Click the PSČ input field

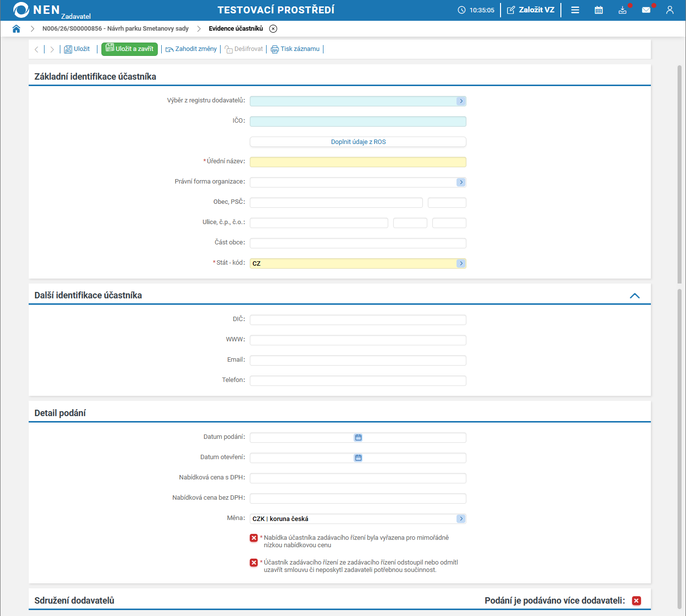point(447,202)
